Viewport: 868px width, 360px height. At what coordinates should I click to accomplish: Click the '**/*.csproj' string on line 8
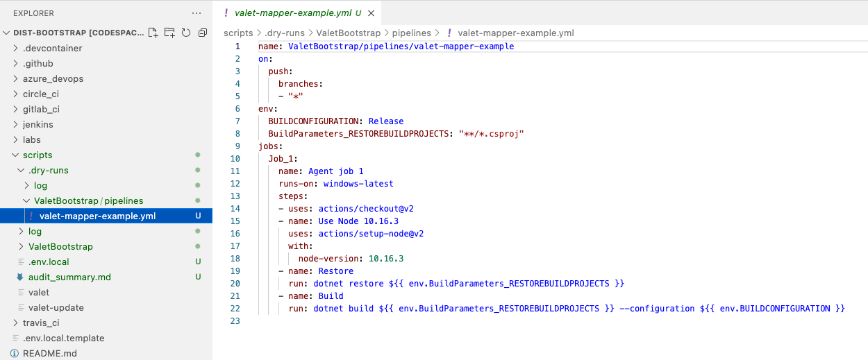point(491,134)
